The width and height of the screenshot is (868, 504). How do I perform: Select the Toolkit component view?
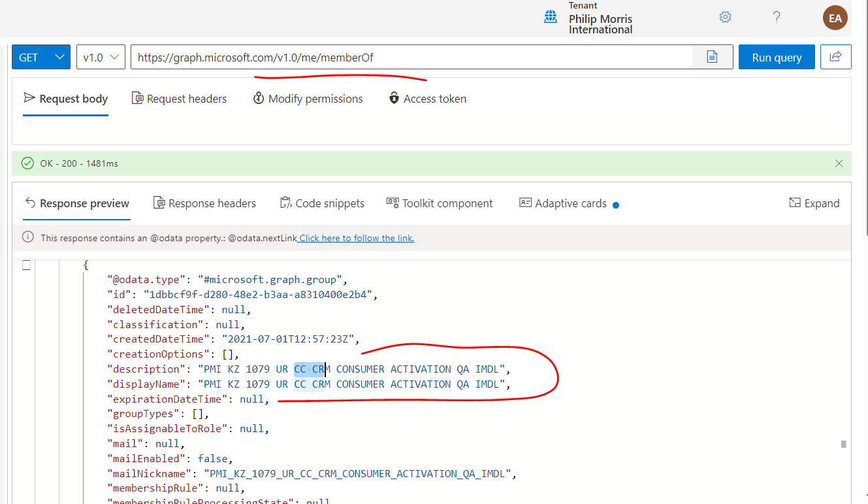(440, 203)
